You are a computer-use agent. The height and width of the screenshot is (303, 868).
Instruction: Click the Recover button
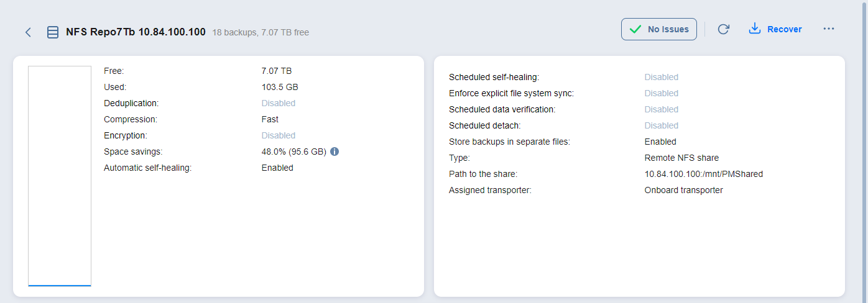click(775, 29)
